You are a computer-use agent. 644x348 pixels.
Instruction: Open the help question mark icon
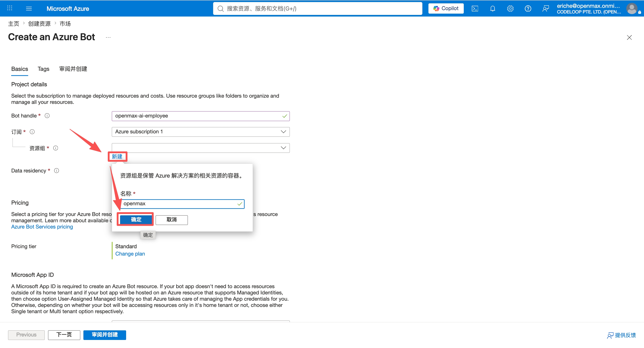tap(528, 8)
